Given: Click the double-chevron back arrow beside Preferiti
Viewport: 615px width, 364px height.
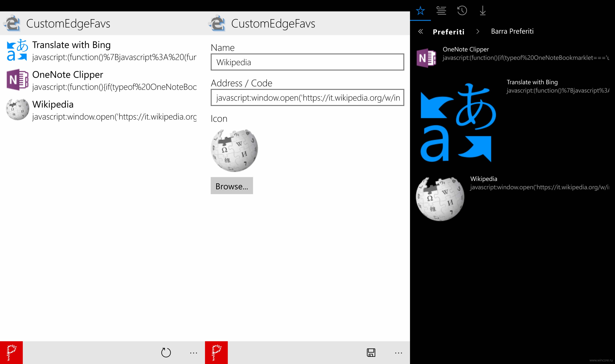Looking at the screenshot, I should point(421,31).
